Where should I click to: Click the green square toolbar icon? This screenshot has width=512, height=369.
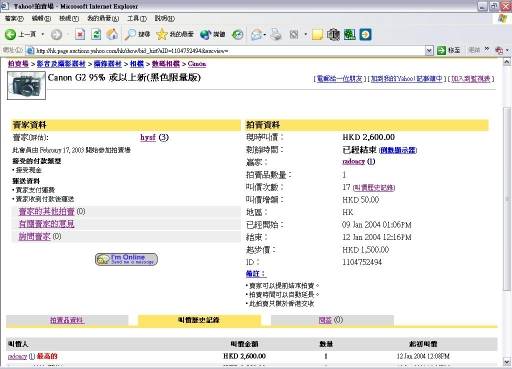pyautogui.click(x=349, y=34)
